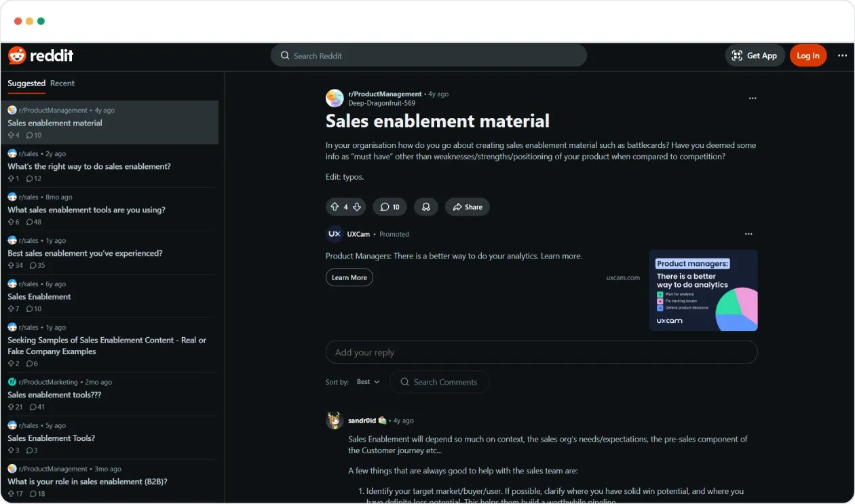The image size is (855, 504).
Task: Open the Sort by Best dropdown
Action: (366, 382)
